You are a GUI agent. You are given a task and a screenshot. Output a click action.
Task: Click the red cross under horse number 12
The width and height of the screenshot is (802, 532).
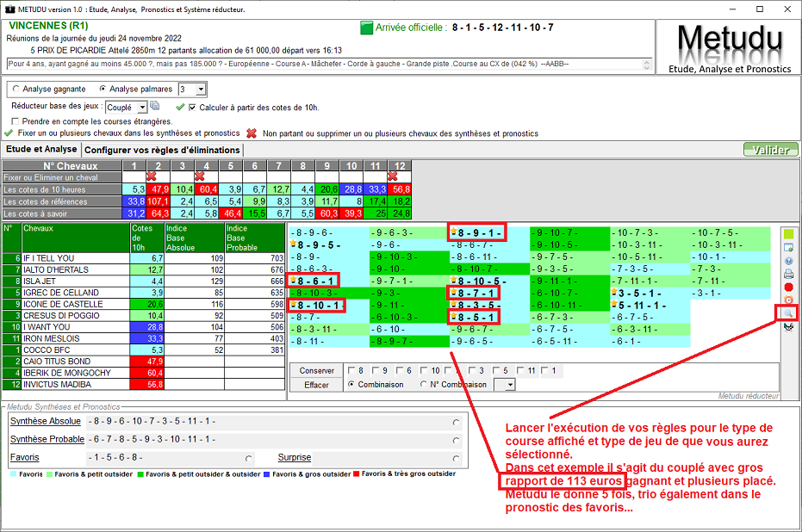click(x=392, y=176)
